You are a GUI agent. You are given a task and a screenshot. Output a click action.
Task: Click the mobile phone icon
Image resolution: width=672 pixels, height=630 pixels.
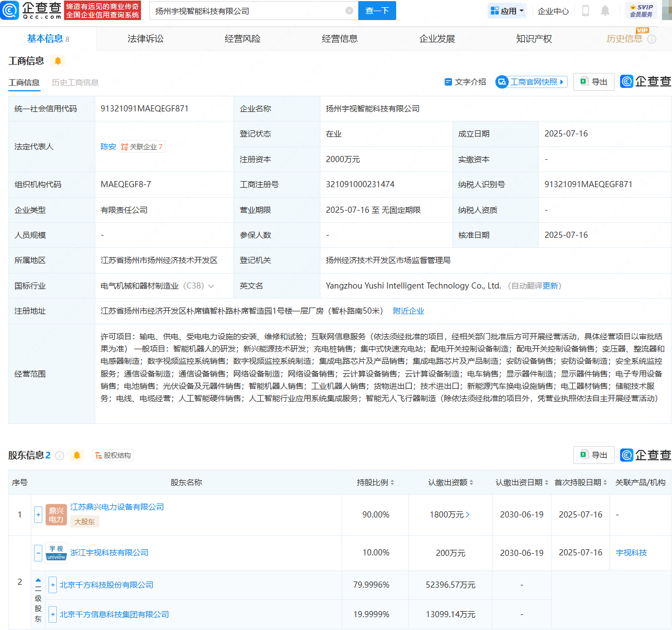(x=586, y=11)
